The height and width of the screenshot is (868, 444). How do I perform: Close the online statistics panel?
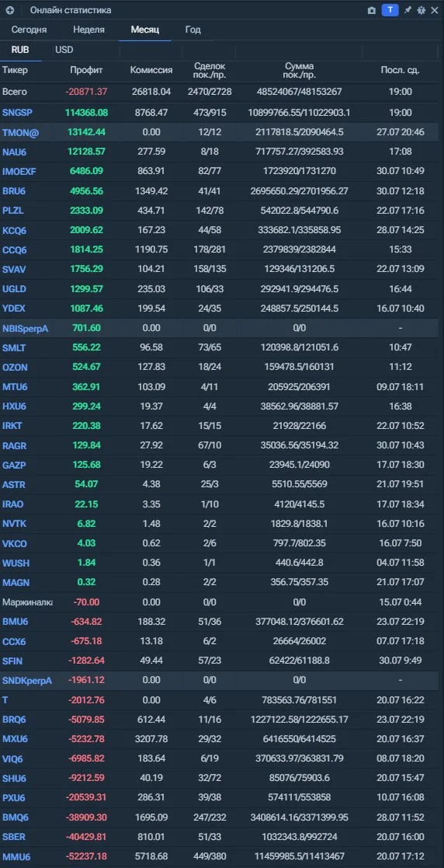coord(435,10)
